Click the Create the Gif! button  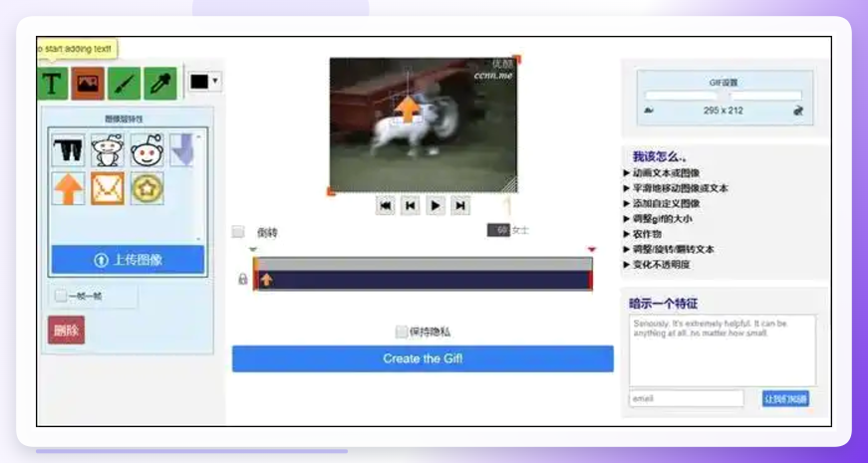click(423, 358)
